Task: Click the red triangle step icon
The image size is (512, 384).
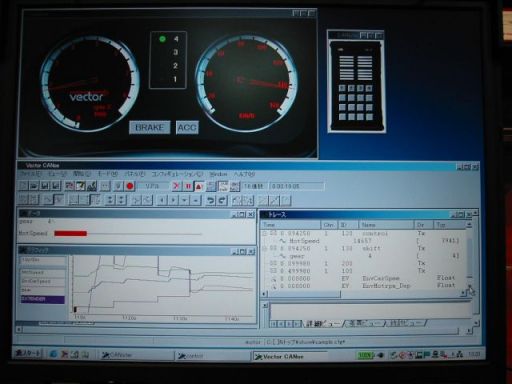Action: (199, 186)
